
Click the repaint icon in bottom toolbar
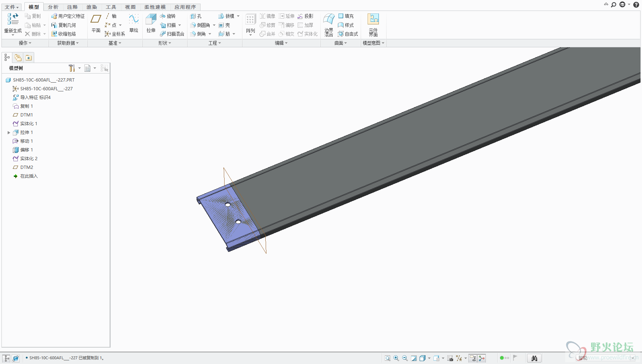pyautogui.click(x=414, y=358)
